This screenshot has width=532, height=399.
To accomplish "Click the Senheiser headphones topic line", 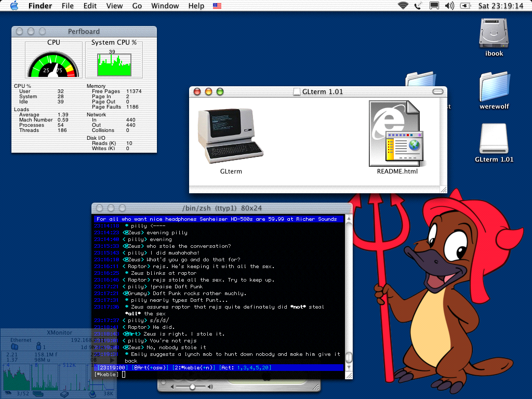I will 219,219.
